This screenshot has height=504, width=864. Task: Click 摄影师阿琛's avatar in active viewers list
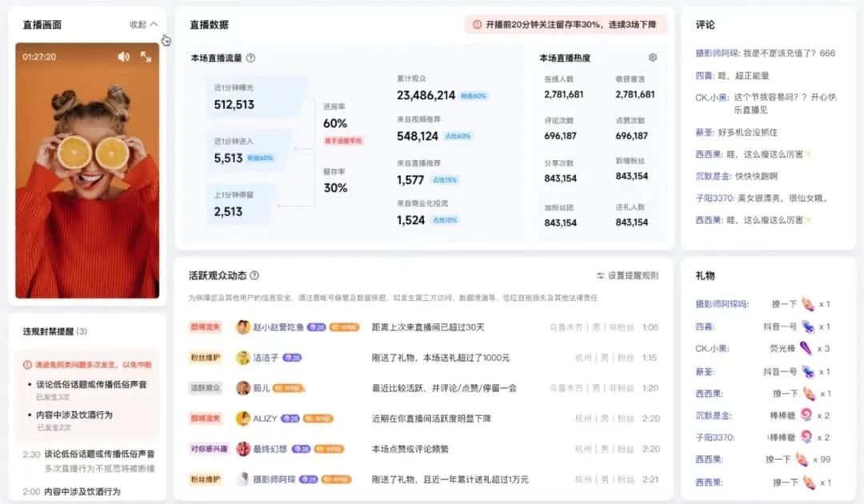tap(242, 479)
